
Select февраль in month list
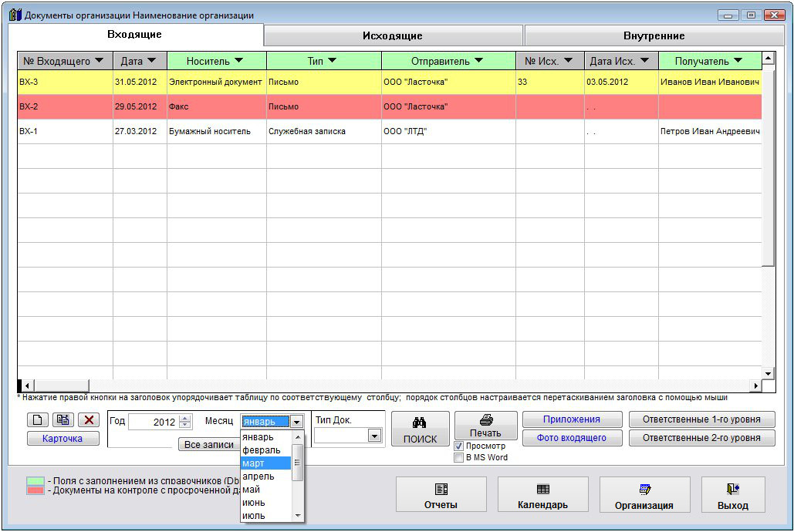tap(266, 450)
